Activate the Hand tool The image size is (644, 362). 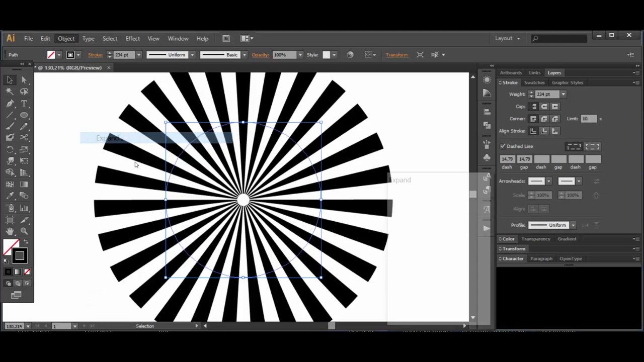(x=10, y=231)
